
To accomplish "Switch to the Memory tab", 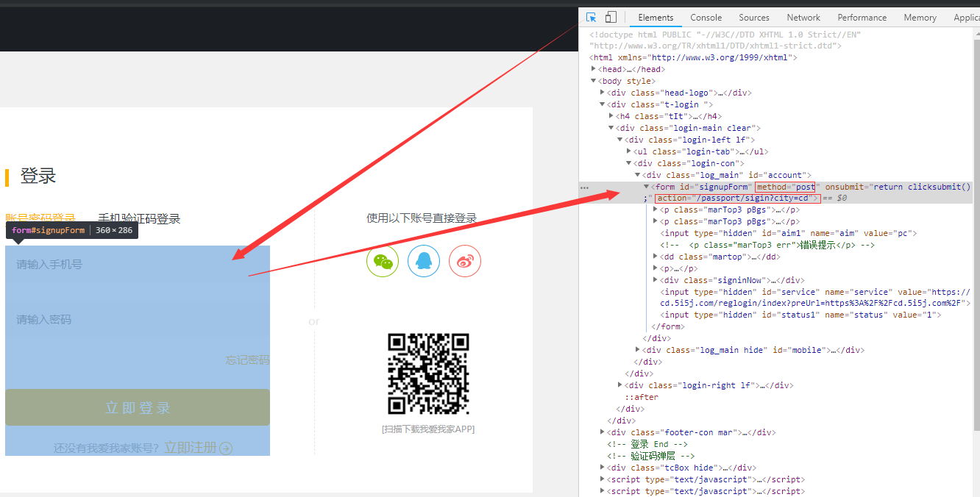I will (920, 18).
